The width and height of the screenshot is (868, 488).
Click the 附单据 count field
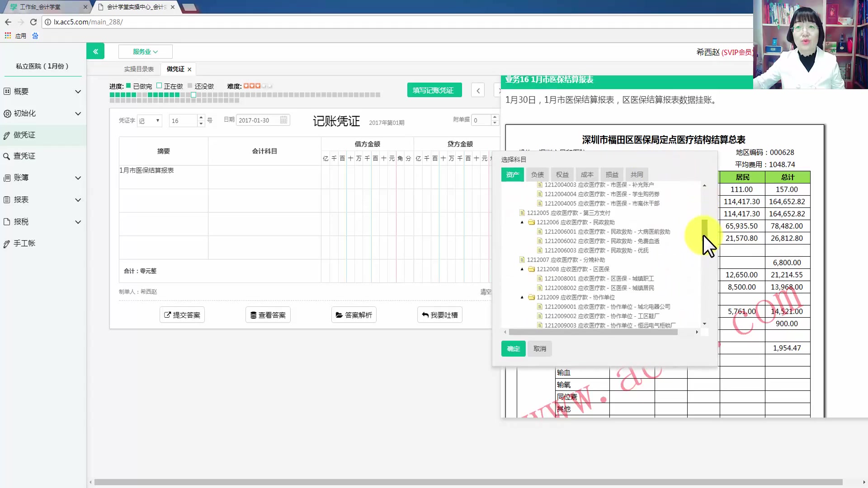pyautogui.click(x=481, y=120)
